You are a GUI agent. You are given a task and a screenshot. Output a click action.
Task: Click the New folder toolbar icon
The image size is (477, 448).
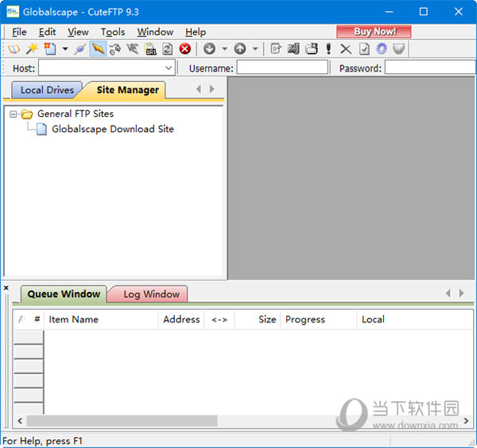coord(312,49)
